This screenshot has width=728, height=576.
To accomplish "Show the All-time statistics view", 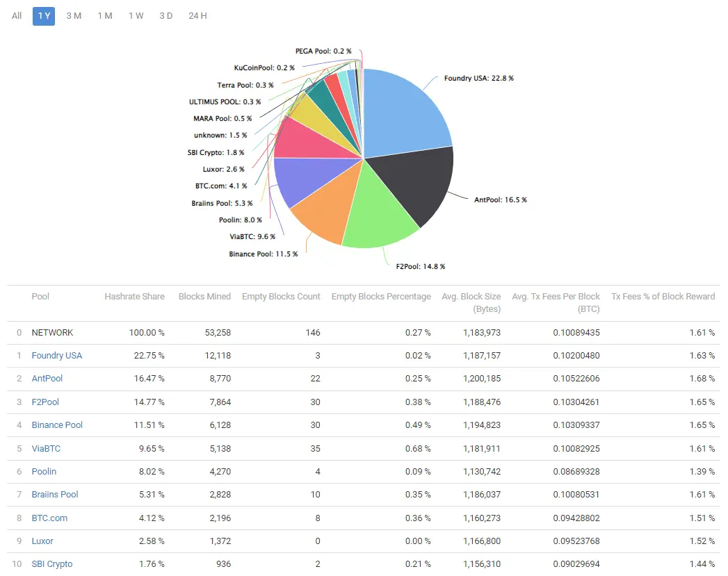I will [15, 15].
